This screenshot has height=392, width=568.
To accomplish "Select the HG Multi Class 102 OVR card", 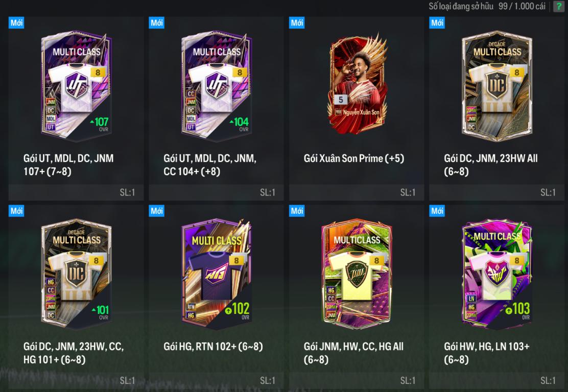I will [x=217, y=274].
